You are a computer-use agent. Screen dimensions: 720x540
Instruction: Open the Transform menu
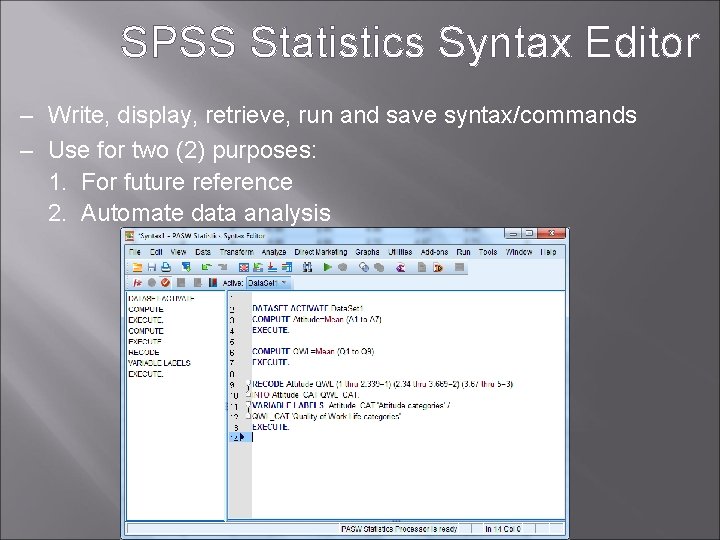[x=236, y=252]
